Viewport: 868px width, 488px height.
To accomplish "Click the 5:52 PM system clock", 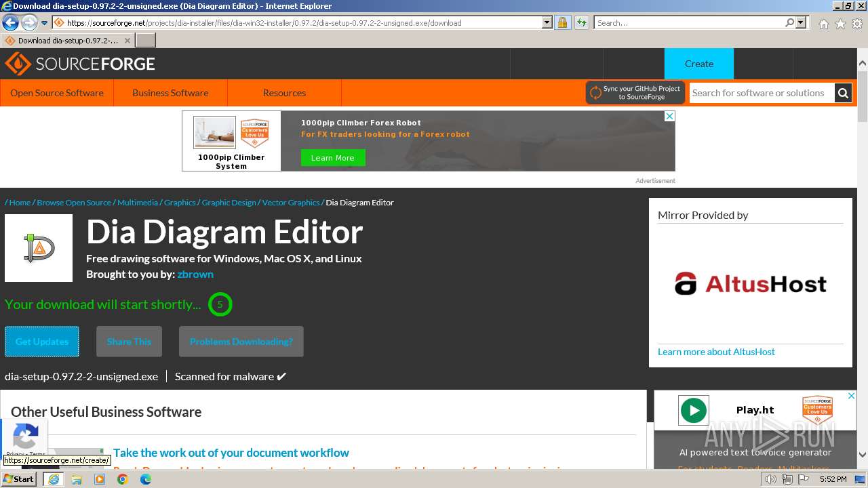I will click(833, 479).
